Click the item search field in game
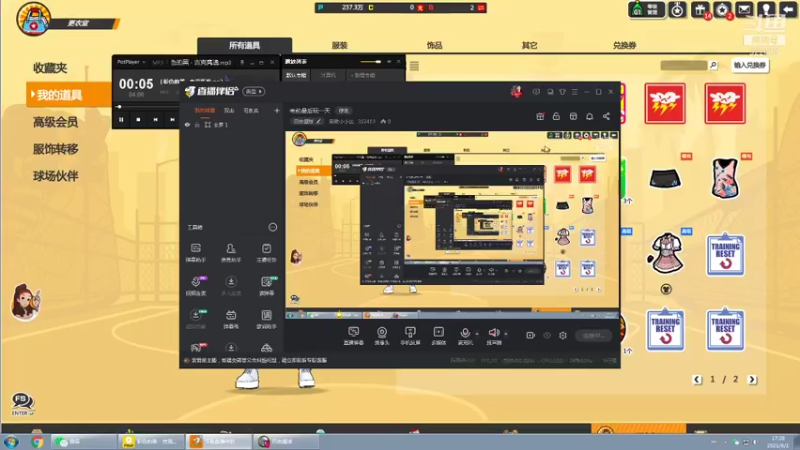Viewport: 800px width, 450px height. 684,65
